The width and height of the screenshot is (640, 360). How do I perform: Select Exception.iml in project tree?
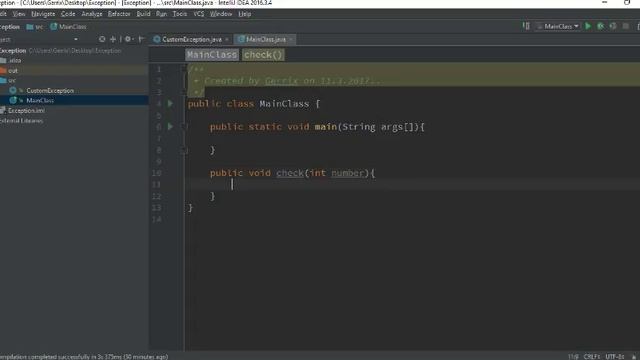pos(74,110)
